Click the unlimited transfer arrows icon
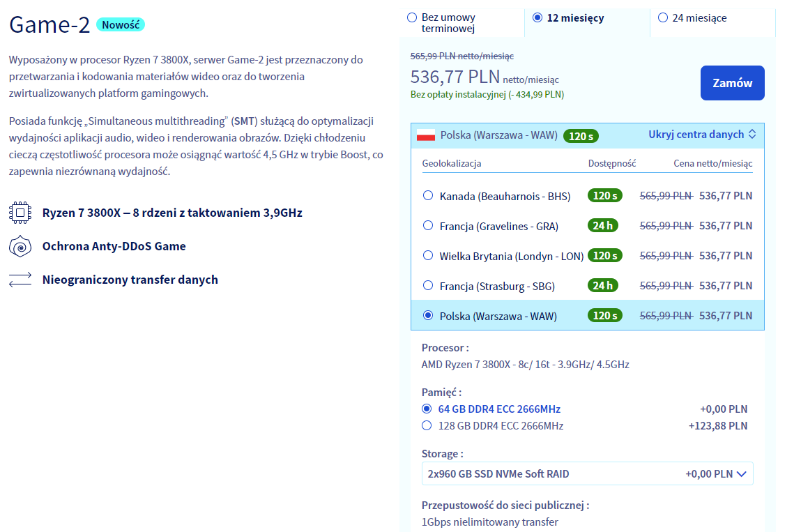Image resolution: width=801 pixels, height=532 pixels. point(20,280)
